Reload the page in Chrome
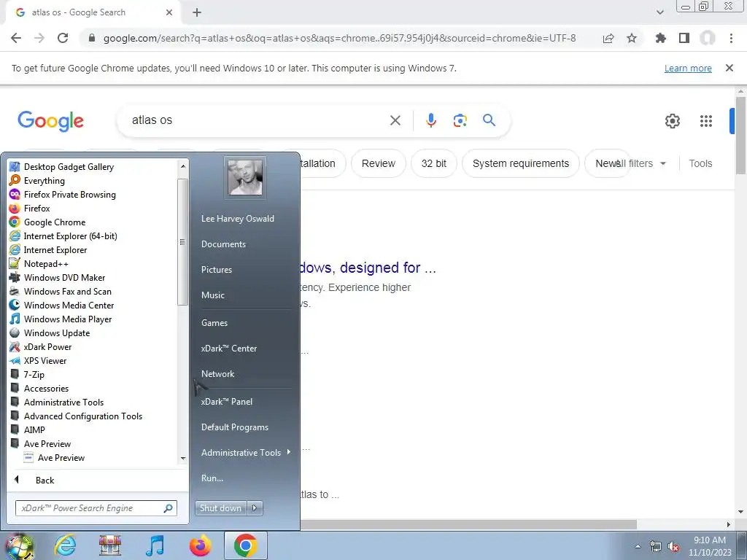The height and width of the screenshot is (560, 747). coord(63,38)
